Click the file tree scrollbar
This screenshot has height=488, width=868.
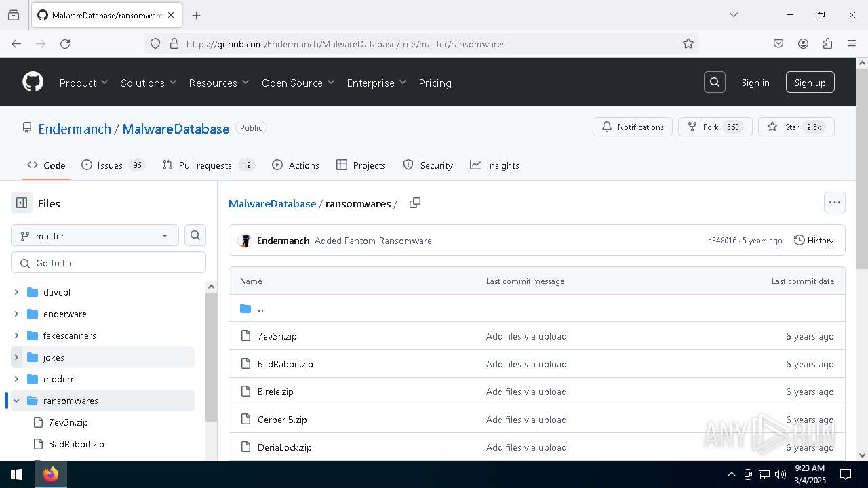[211, 357]
